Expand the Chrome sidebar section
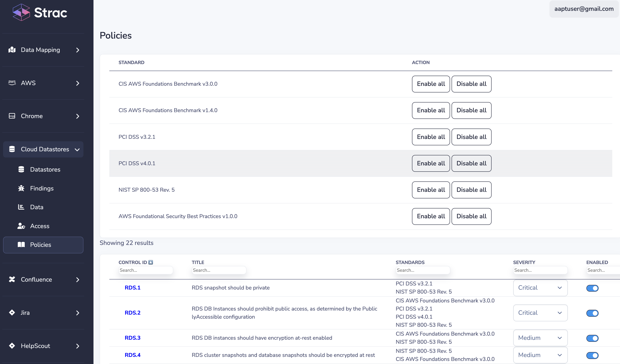The height and width of the screenshot is (364, 620). point(78,116)
